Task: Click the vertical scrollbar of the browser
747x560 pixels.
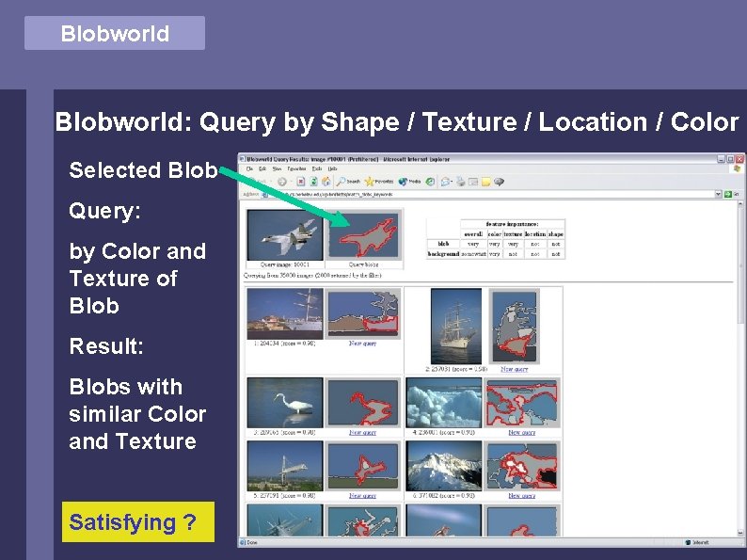Action: coord(740,368)
